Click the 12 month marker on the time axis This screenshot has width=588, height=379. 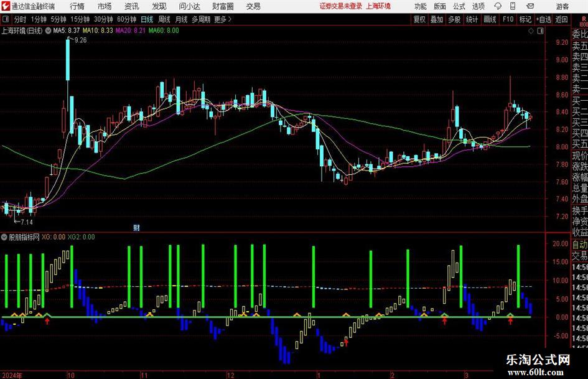coord(231,375)
